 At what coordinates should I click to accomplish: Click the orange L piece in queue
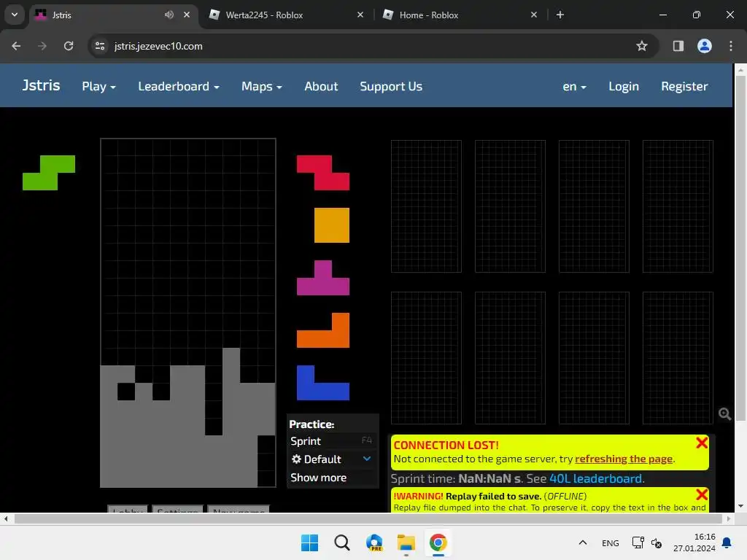[x=323, y=330]
